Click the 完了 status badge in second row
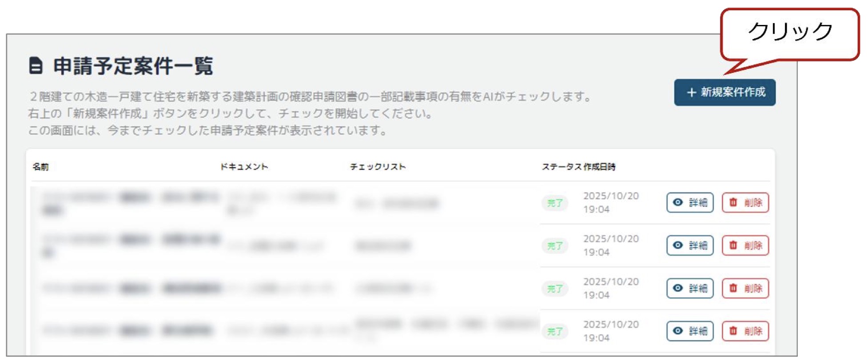 tap(555, 246)
